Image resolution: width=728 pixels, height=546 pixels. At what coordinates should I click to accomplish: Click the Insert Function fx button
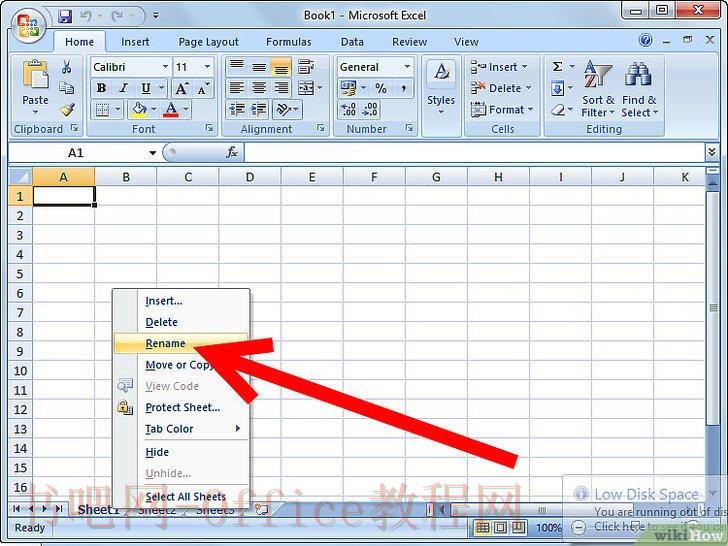pos(231,152)
